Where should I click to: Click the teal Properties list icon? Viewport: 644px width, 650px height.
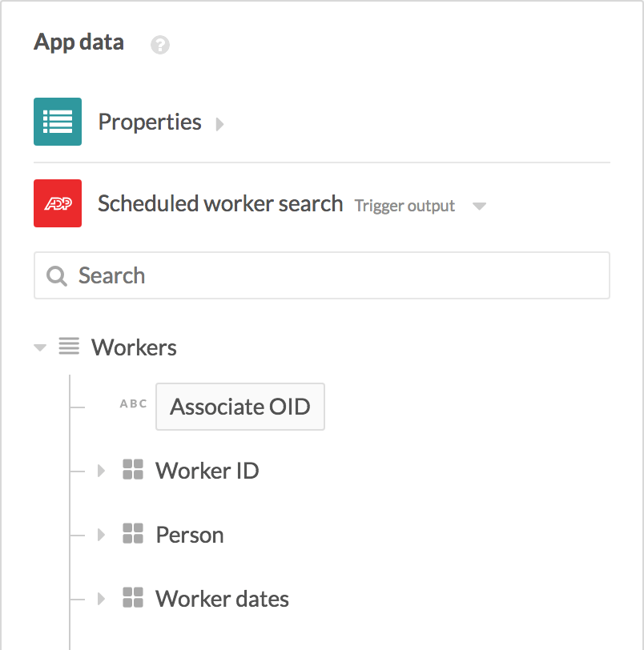(56, 121)
